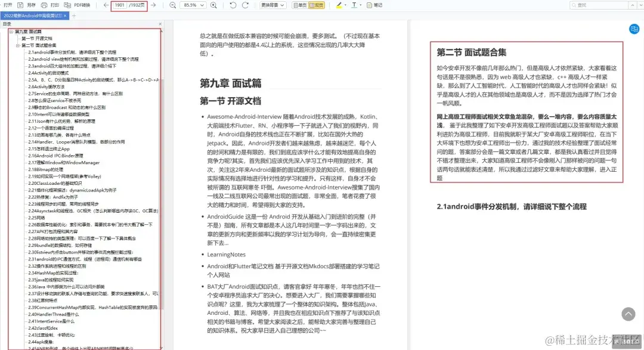Viewport: 644px width, 350px height.
Task: Select the yellow highlighter pen tool
Action: tap(339, 6)
